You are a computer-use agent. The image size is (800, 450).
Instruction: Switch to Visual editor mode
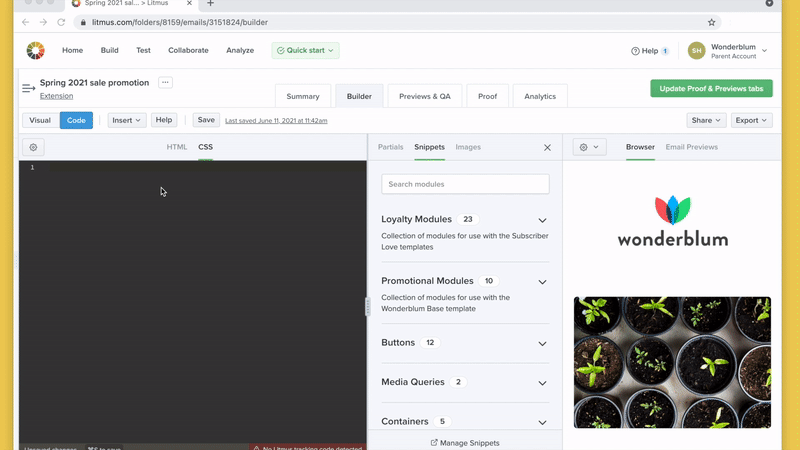click(40, 120)
